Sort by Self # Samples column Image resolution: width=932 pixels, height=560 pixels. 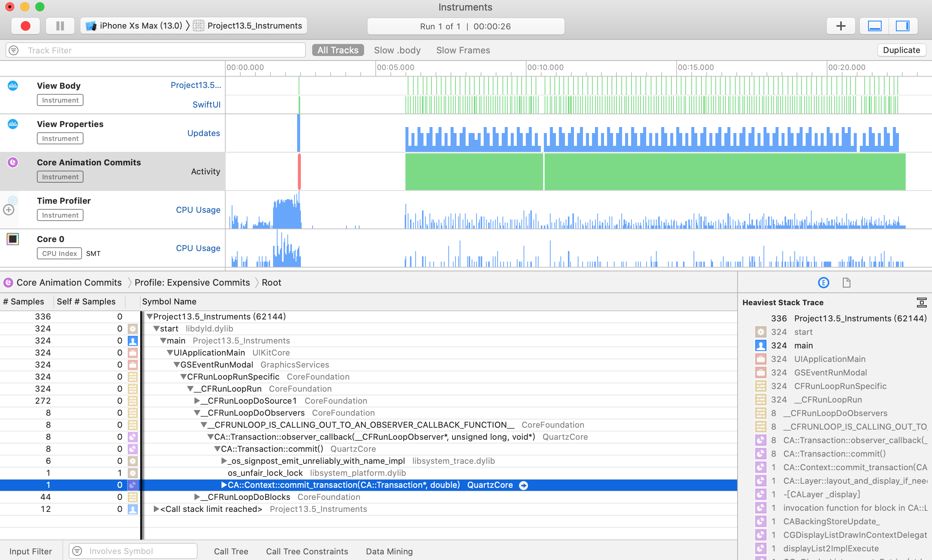86,301
